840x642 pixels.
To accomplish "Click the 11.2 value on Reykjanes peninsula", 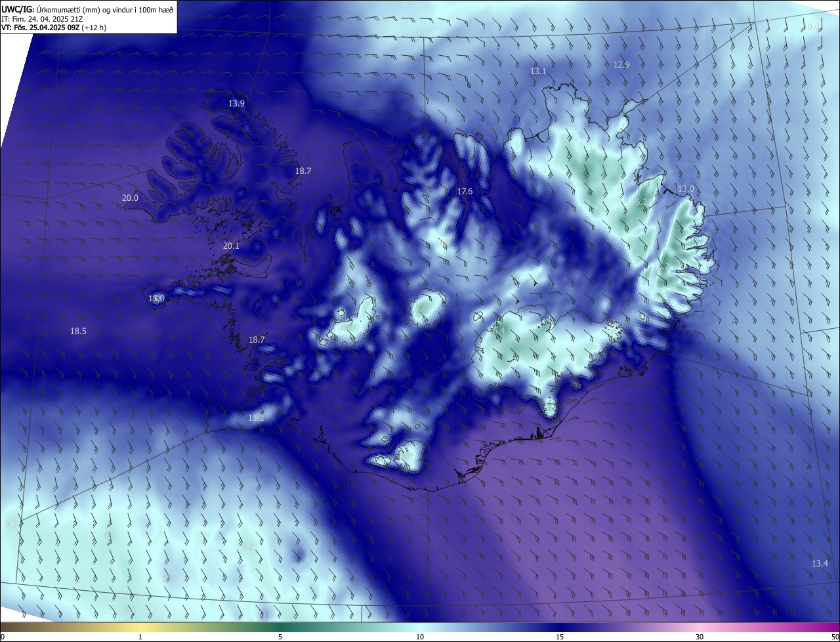I will (256, 418).
